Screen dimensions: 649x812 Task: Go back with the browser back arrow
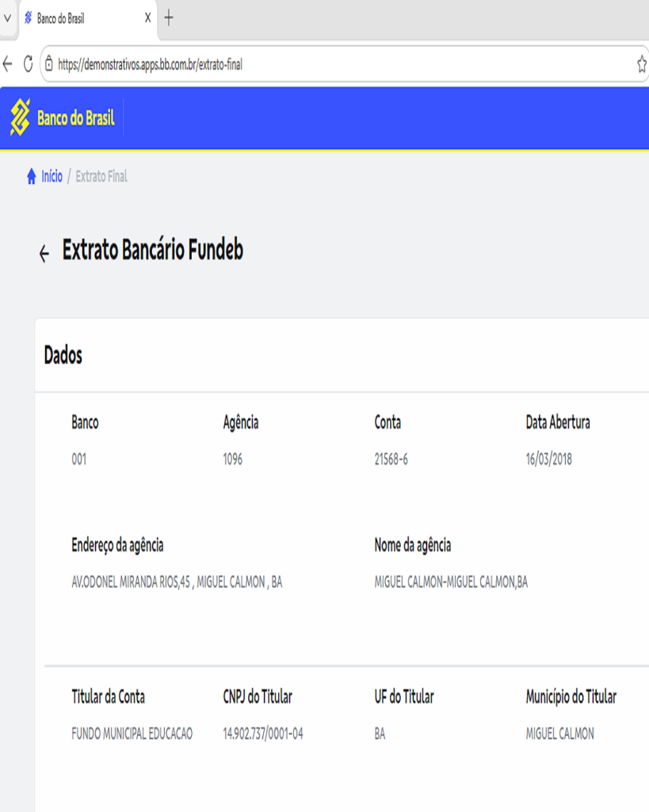(8, 64)
